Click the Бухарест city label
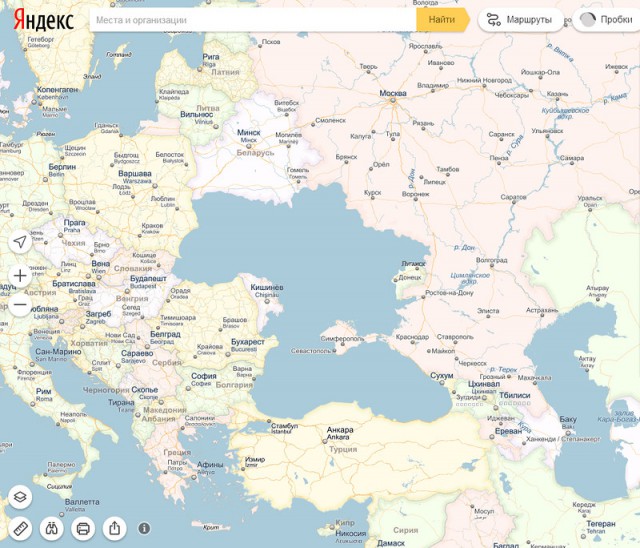Screen dimensions: 640x548 (x=247, y=341)
